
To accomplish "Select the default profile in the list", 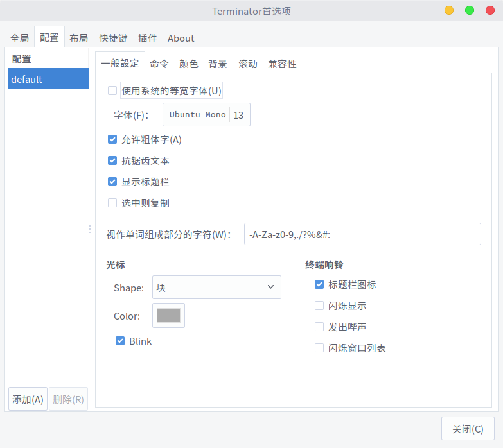I will click(48, 79).
